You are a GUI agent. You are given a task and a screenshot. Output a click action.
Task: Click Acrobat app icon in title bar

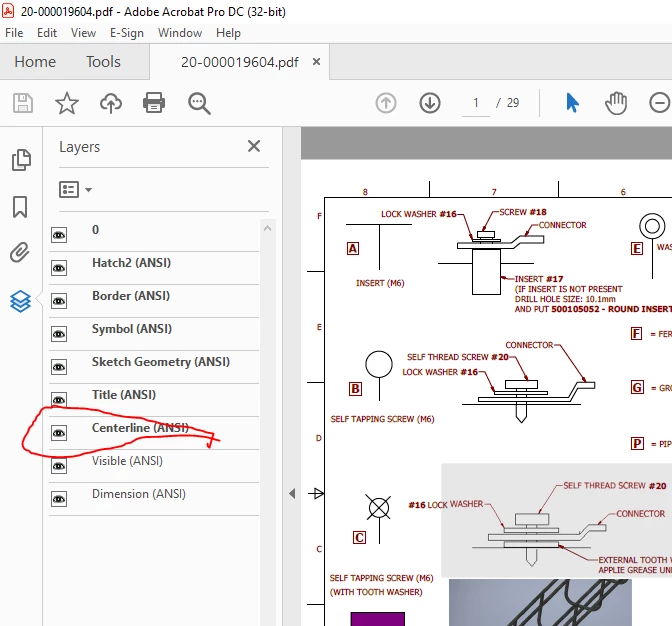8,10
